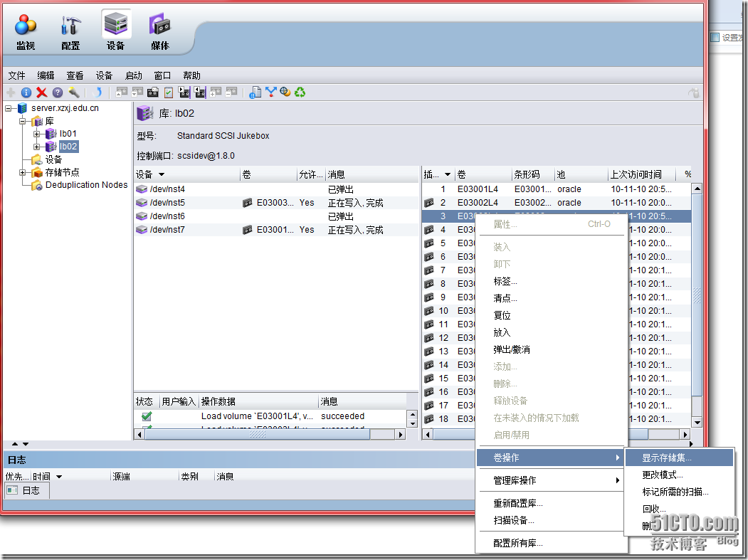Open the 启动 menu
Viewport: 748px width, 560px height.
point(134,75)
